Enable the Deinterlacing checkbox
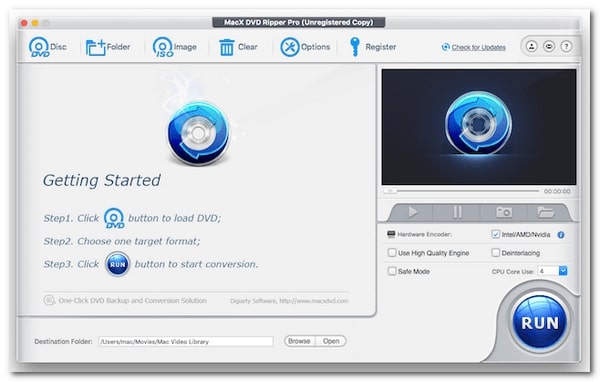This screenshot has width=600, height=382. click(496, 253)
